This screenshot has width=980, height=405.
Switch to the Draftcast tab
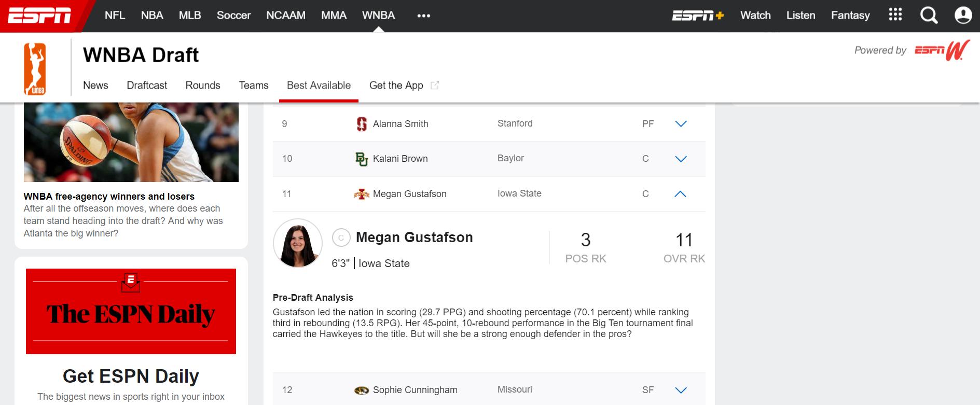[x=147, y=86]
